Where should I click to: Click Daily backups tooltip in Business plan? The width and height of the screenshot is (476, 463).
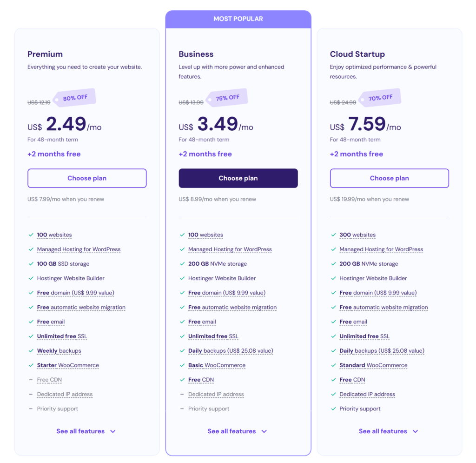point(231,351)
